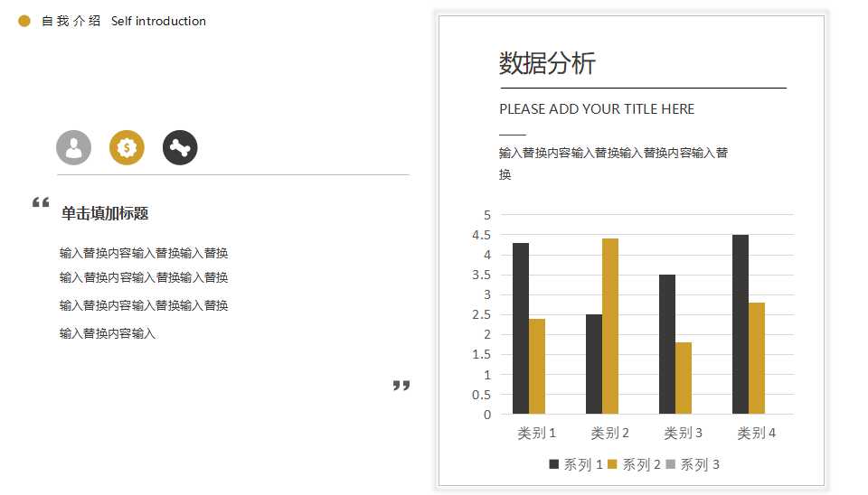868x495 pixels.
Task: Select the opening quotation mark icon
Action: coord(41,202)
